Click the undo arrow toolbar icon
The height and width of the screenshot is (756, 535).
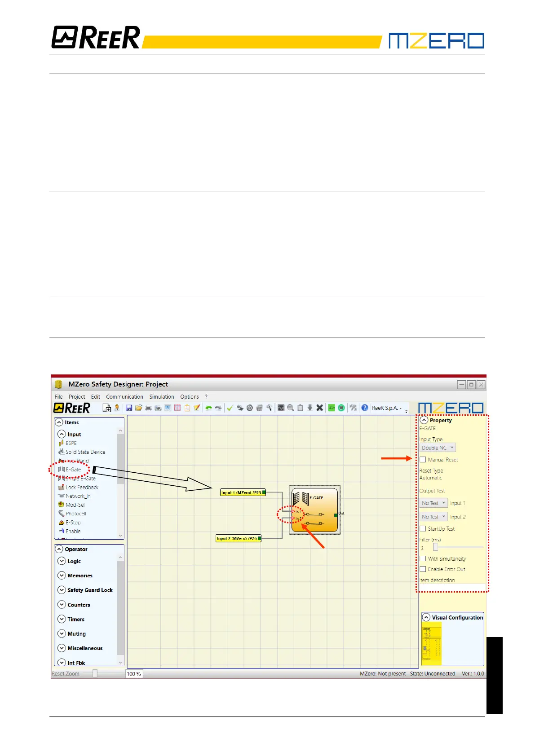(x=208, y=408)
